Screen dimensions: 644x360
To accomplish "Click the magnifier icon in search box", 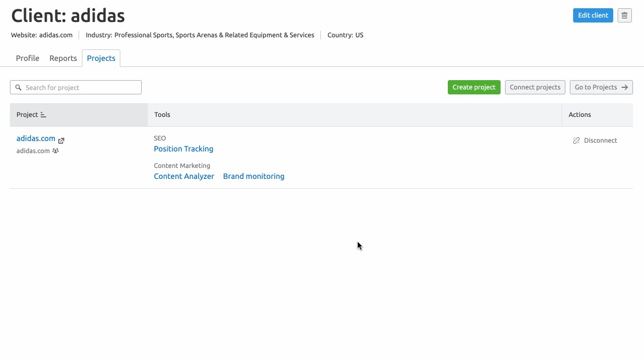I will pos(19,88).
